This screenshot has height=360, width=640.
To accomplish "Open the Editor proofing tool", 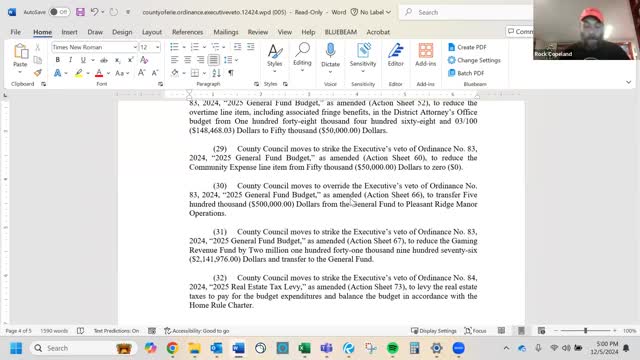I will tap(396, 55).
